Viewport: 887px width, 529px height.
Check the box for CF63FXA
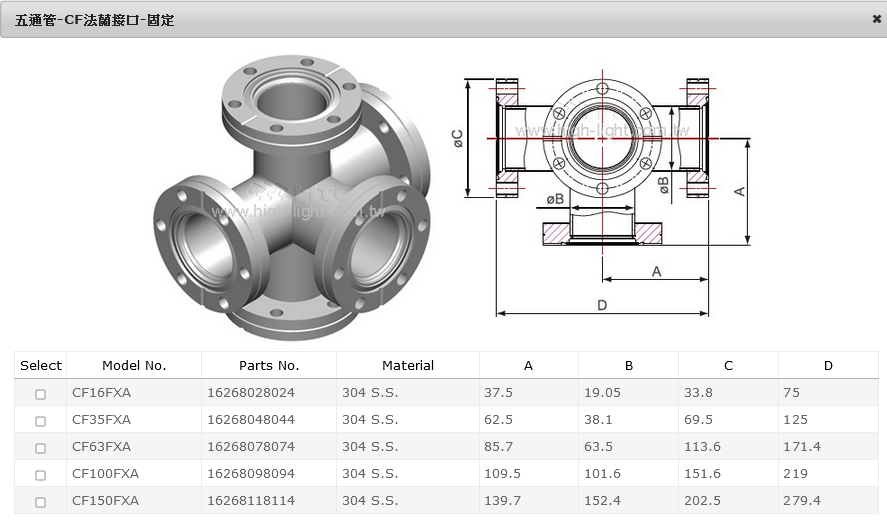tap(40, 448)
